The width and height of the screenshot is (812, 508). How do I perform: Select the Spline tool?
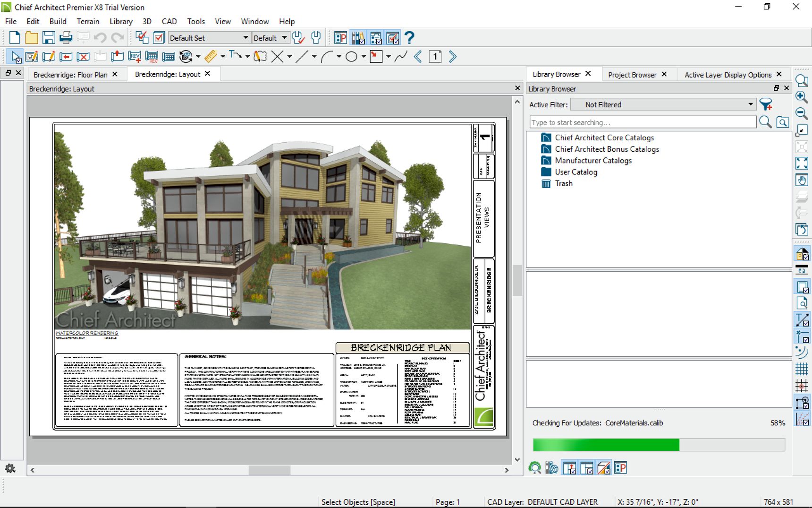[401, 57]
